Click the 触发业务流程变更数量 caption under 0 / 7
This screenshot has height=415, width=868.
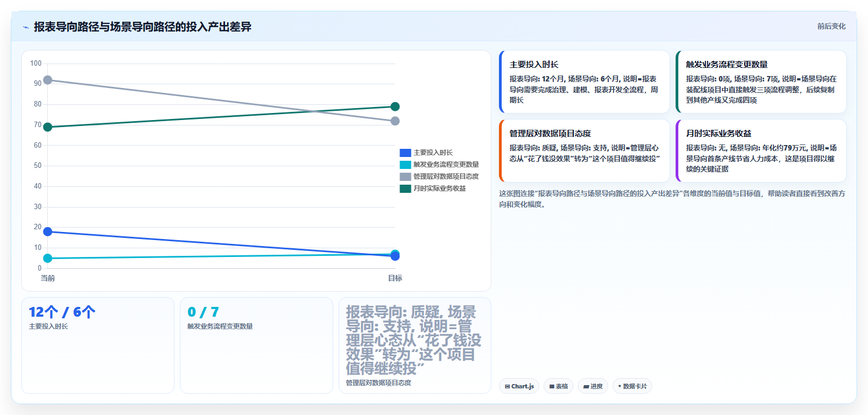tap(220, 326)
